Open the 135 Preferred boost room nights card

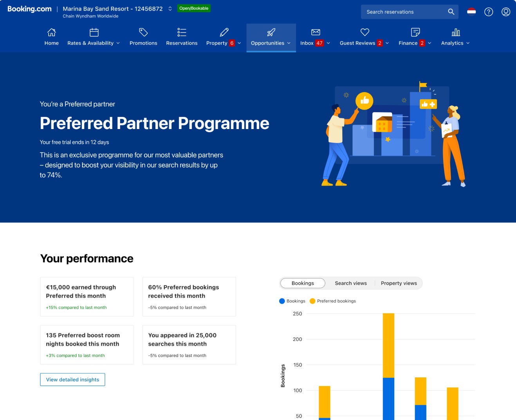(87, 345)
